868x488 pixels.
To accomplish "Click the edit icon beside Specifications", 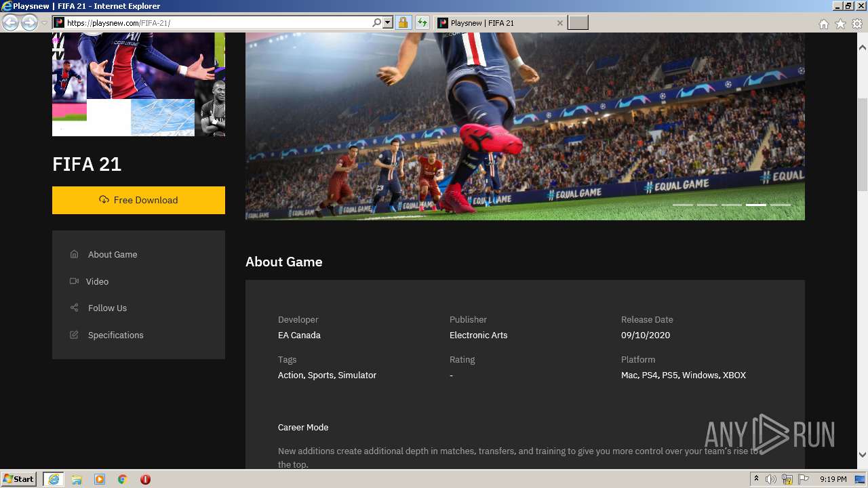I will [x=74, y=335].
